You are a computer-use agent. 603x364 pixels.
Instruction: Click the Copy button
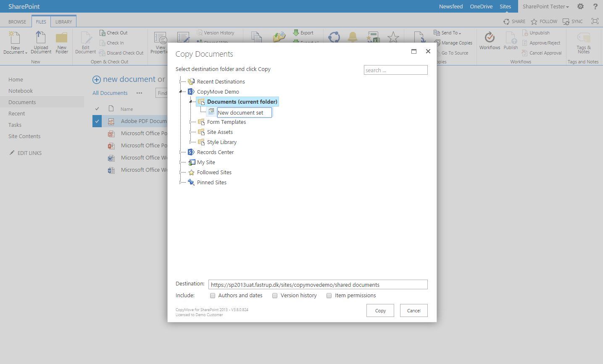click(x=380, y=311)
